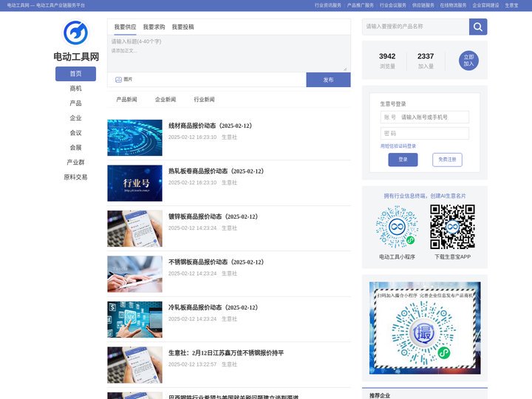
Task: Click the 冷轧板商品报价动态 article thumbnail
Action: (134, 320)
